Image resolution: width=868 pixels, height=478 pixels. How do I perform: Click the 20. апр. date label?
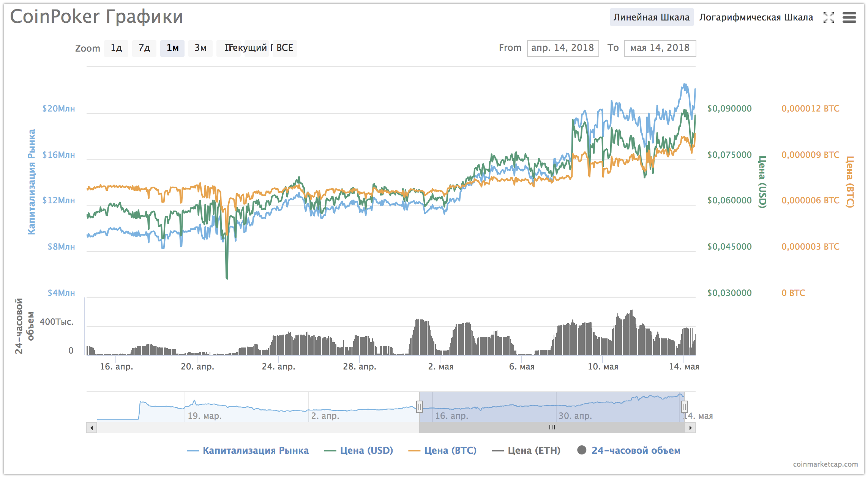[x=197, y=367]
